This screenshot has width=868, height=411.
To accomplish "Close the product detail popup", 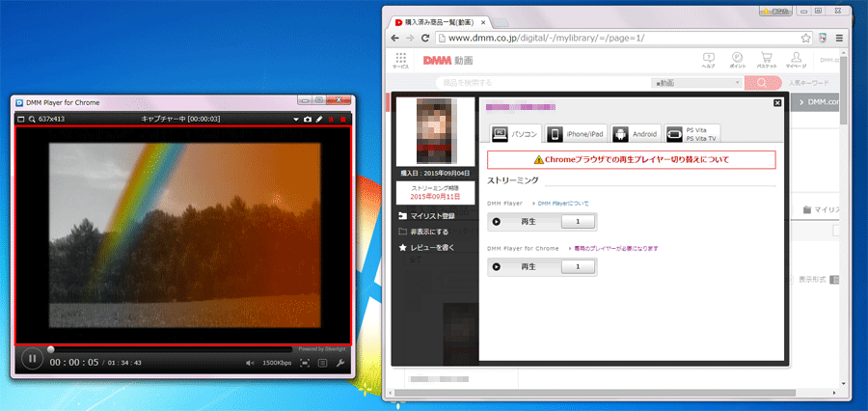I will click(x=777, y=102).
